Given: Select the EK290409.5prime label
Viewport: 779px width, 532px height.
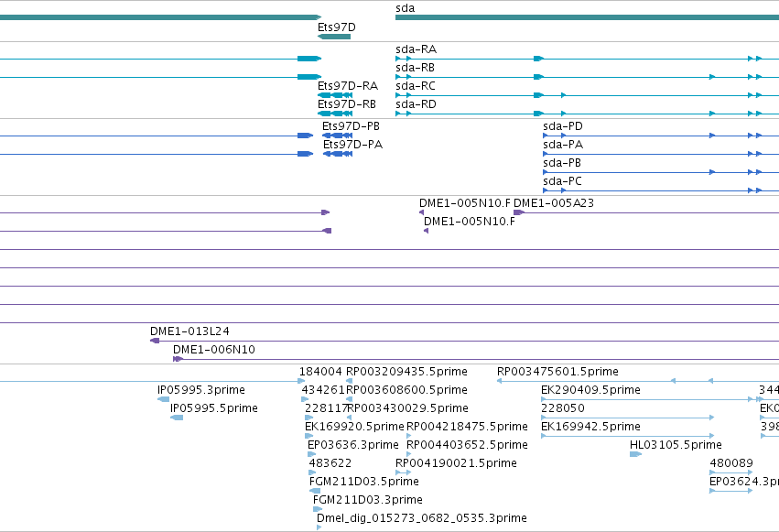Looking at the screenshot, I should pos(590,390).
